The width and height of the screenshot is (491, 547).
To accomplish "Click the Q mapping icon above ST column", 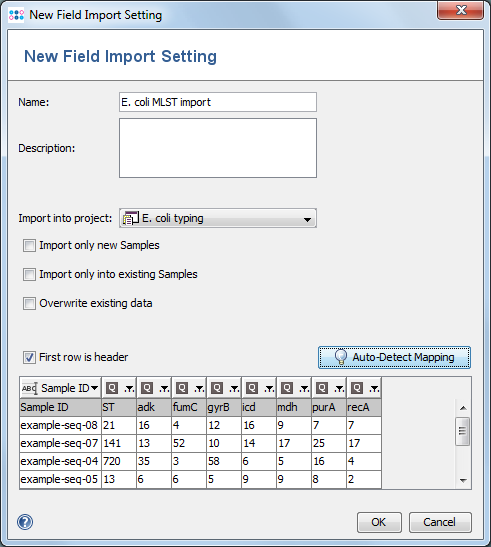I will point(112,388).
